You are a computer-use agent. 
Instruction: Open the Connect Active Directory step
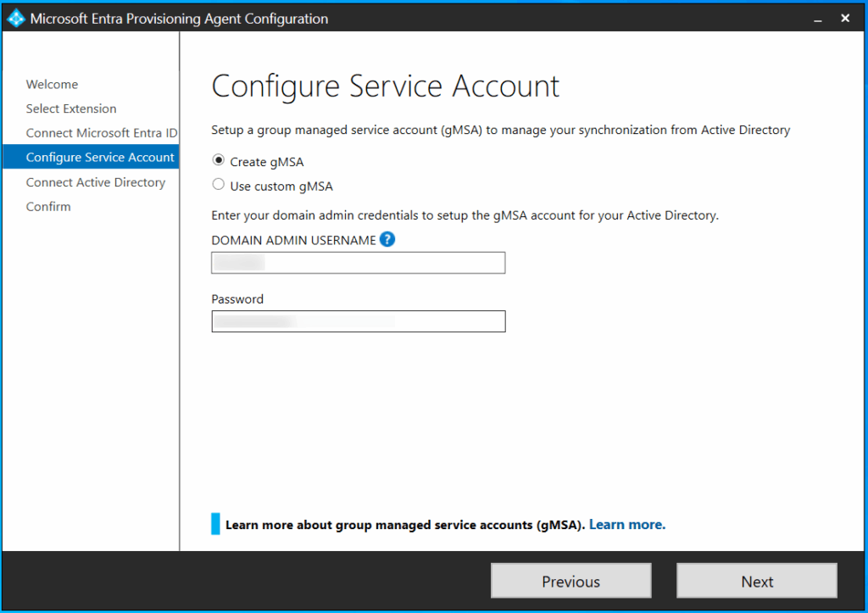point(95,182)
